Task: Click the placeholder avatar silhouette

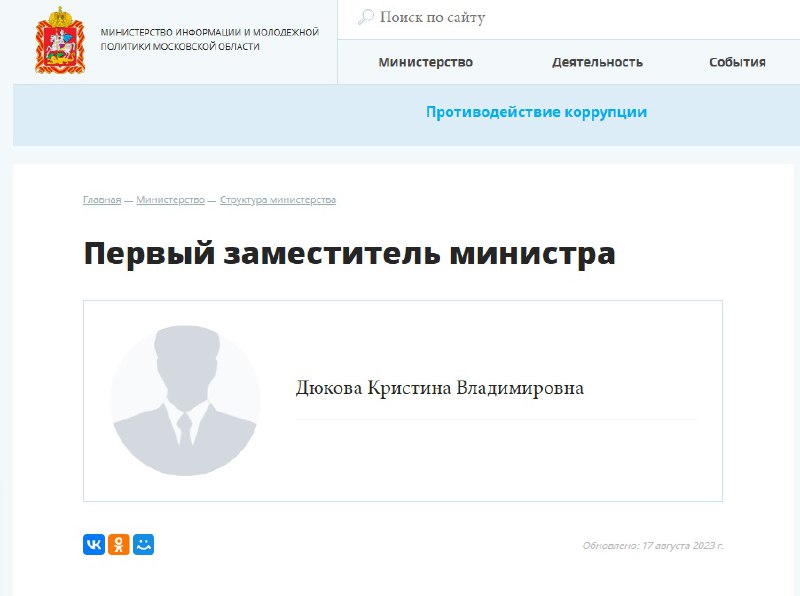Action: 185,401
